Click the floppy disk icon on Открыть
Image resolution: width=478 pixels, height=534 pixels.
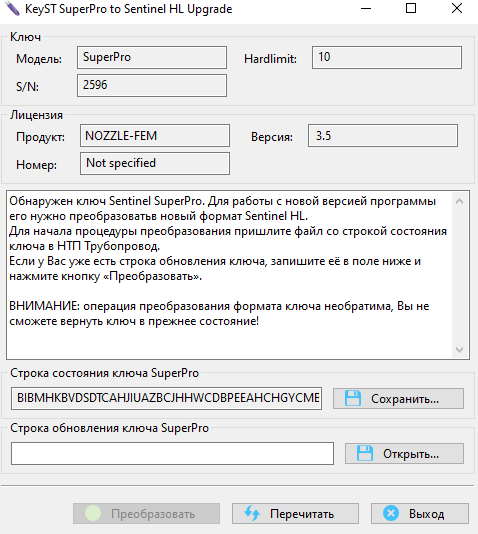click(365, 453)
